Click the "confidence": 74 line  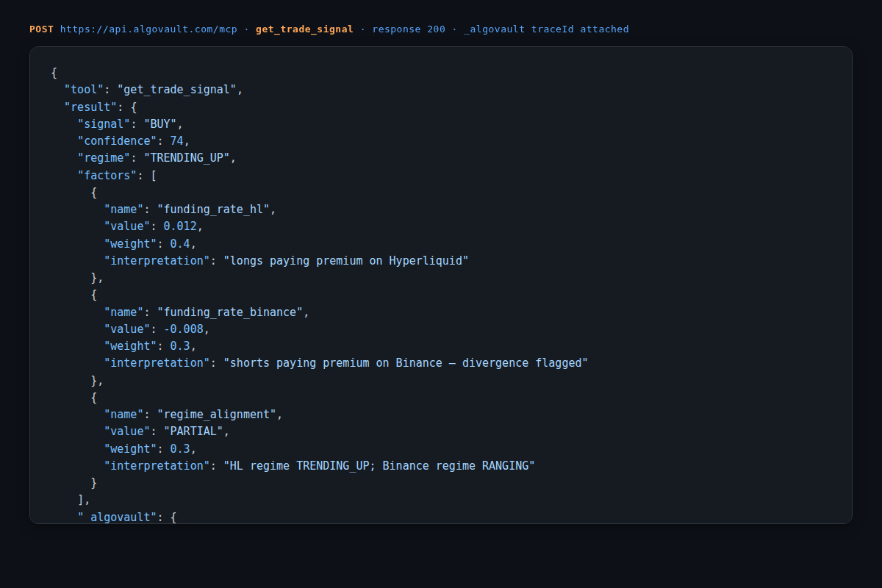134,140
